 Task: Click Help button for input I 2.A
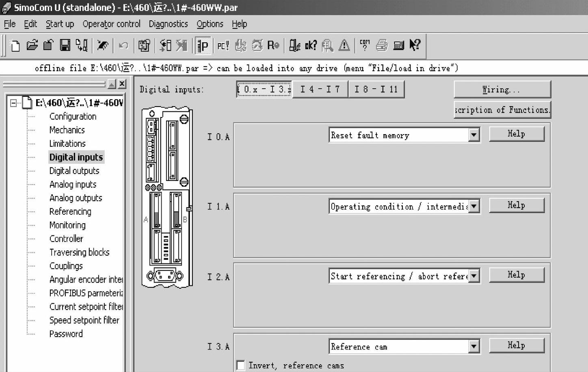[x=516, y=275]
